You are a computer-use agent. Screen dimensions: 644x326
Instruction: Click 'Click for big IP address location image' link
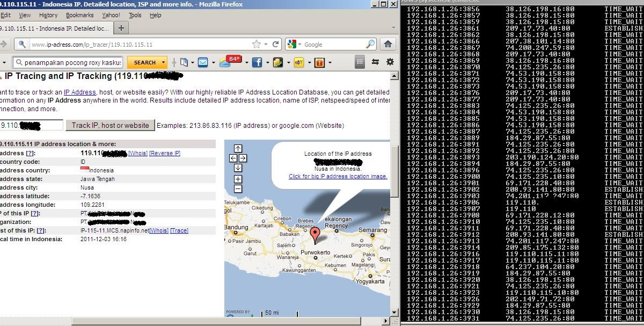[x=338, y=176]
